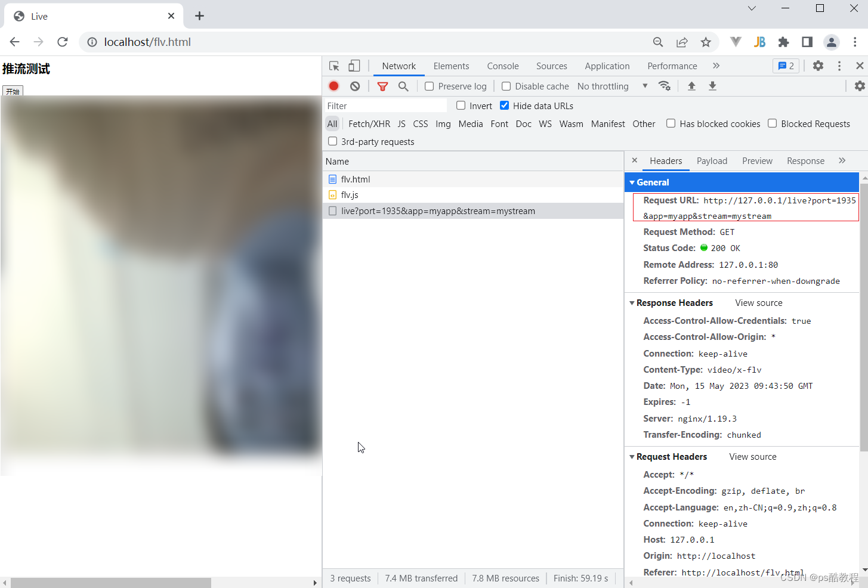Screen dimensions: 868x588
Task: Open the Extensions puzzle icon
Action: click(x=783, y=42)
